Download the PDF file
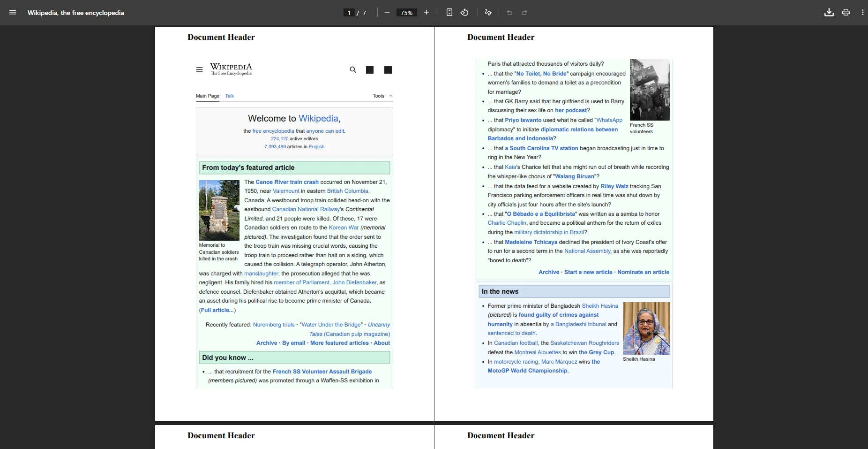 point(829,13)
